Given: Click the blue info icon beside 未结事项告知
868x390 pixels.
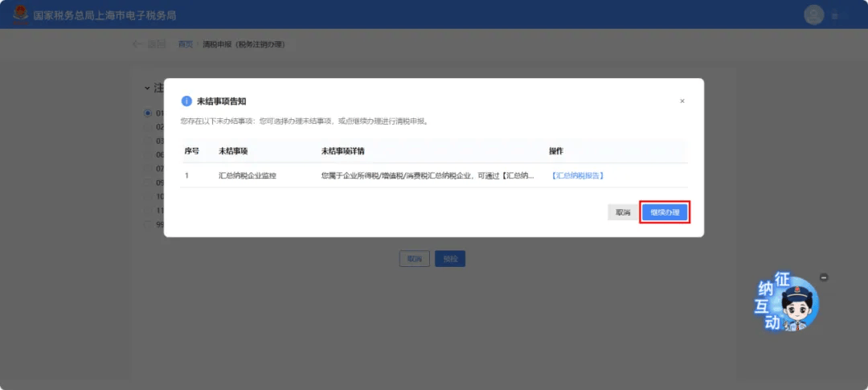Looking at the screenshot, I should pyautogui.click(x=186, y=101).
